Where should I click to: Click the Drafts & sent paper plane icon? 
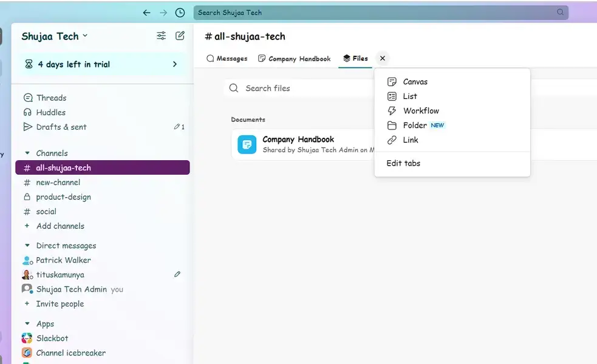coord(28,127)
